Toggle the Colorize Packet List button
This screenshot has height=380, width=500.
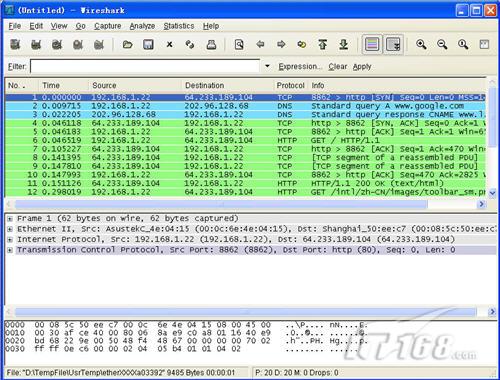[x=372, y=44]
